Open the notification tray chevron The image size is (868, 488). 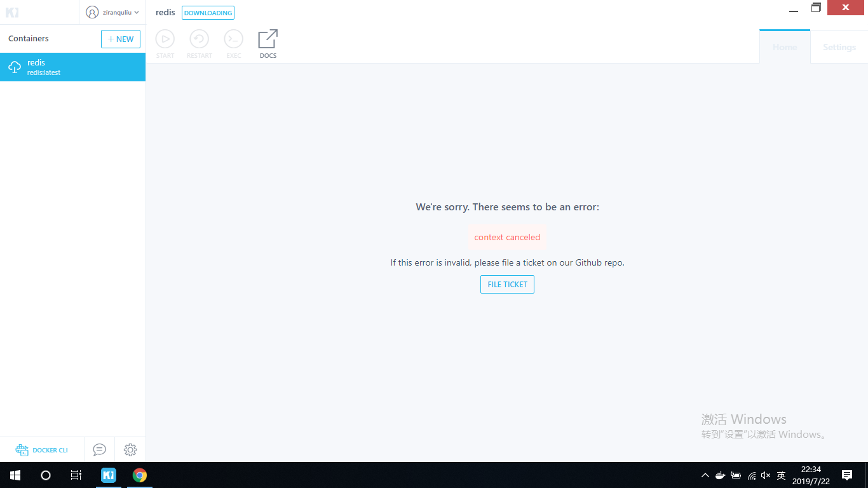coord(705,475)
